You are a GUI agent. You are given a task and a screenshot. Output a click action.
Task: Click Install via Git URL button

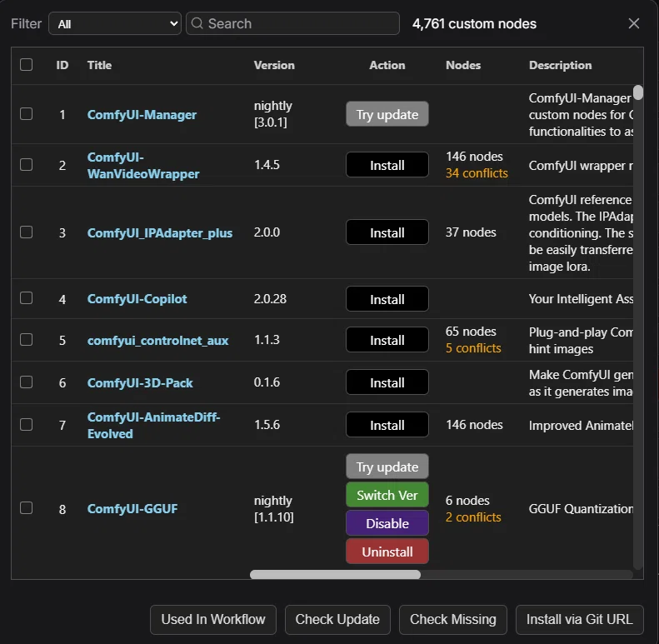point(580,619)
